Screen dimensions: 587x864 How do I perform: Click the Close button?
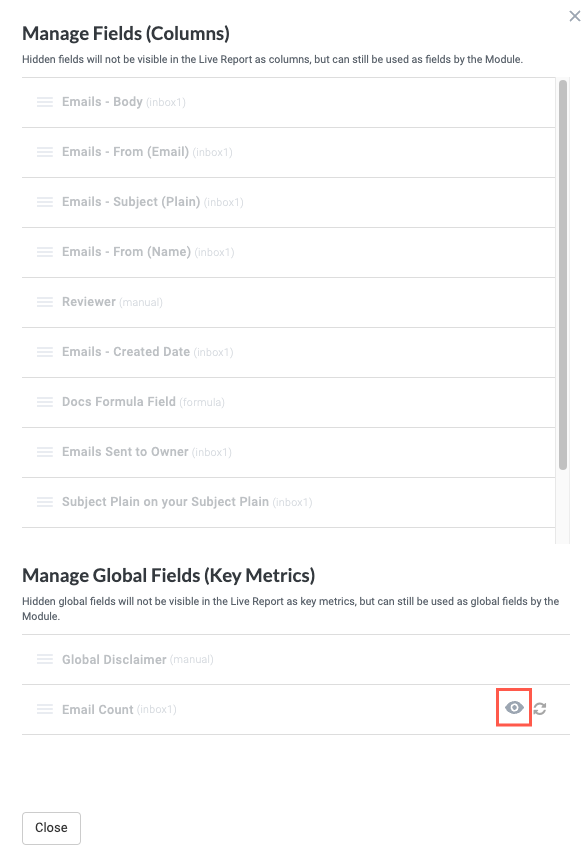pos(51,828)
